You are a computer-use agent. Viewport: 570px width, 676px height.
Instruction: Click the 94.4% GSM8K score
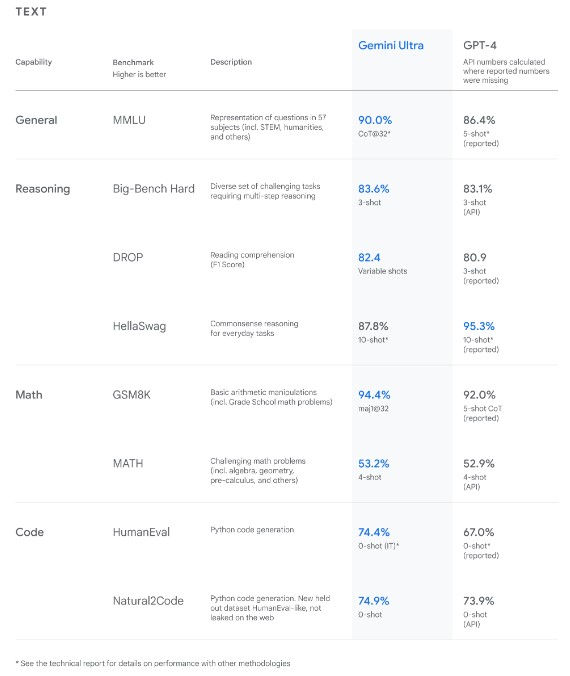(x=374, y=394)
